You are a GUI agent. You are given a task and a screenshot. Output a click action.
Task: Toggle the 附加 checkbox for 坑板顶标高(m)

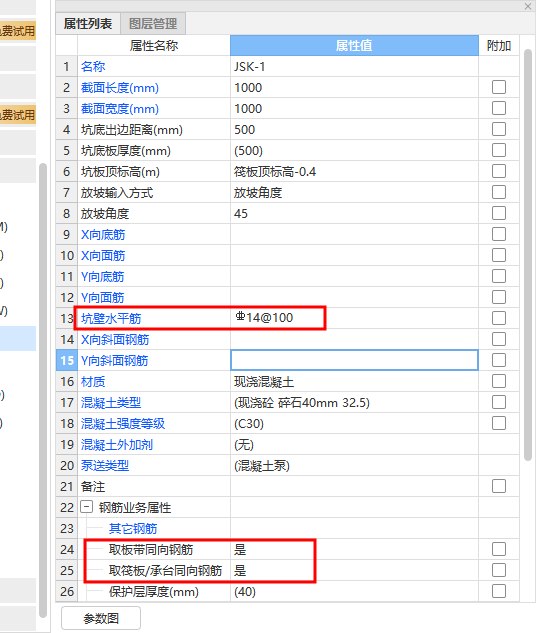[x=499, y=171]
